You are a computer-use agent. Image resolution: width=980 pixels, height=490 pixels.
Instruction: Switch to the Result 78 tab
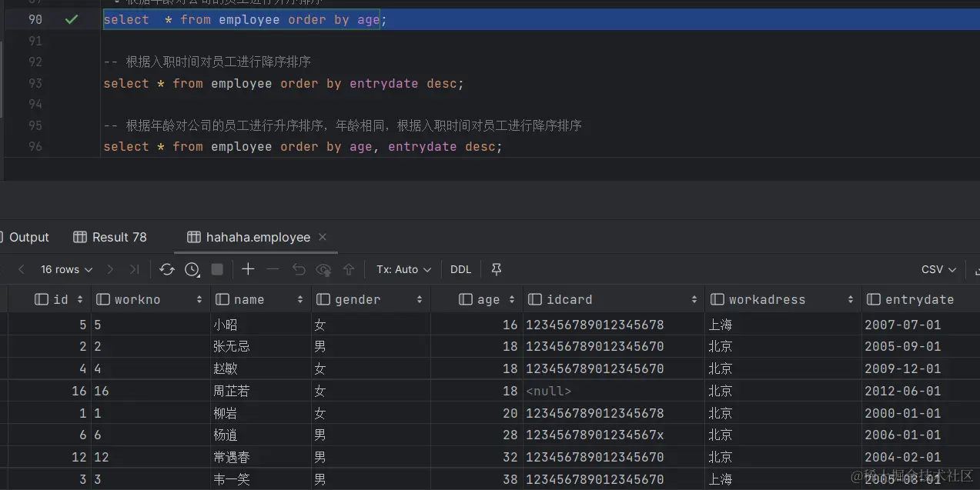(110, 237)
